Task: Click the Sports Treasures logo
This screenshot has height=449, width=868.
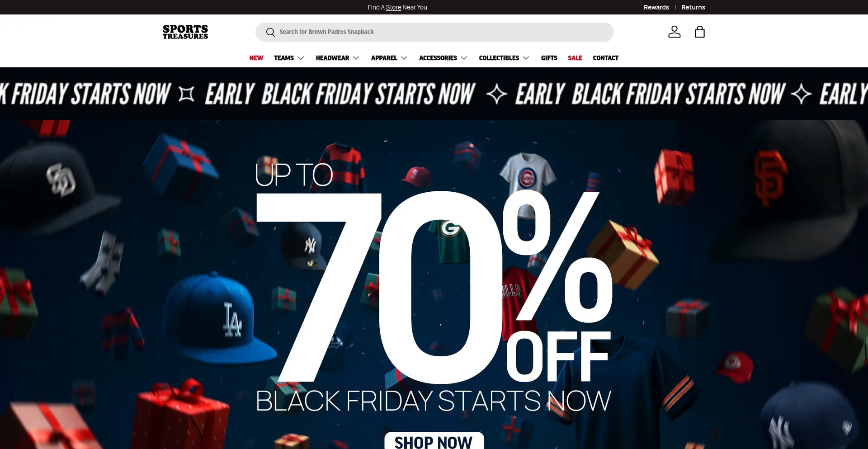Action: coord(185,32)
